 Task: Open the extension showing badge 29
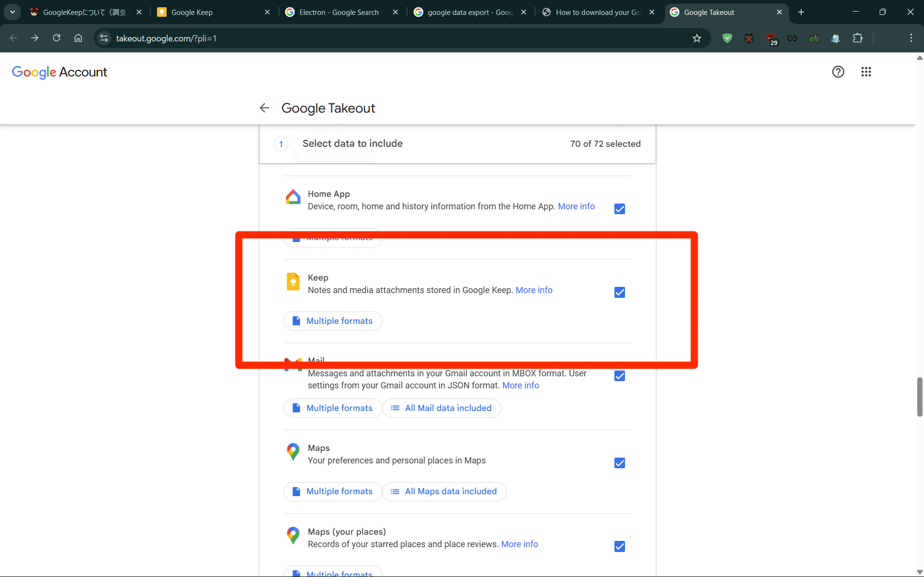771,38
